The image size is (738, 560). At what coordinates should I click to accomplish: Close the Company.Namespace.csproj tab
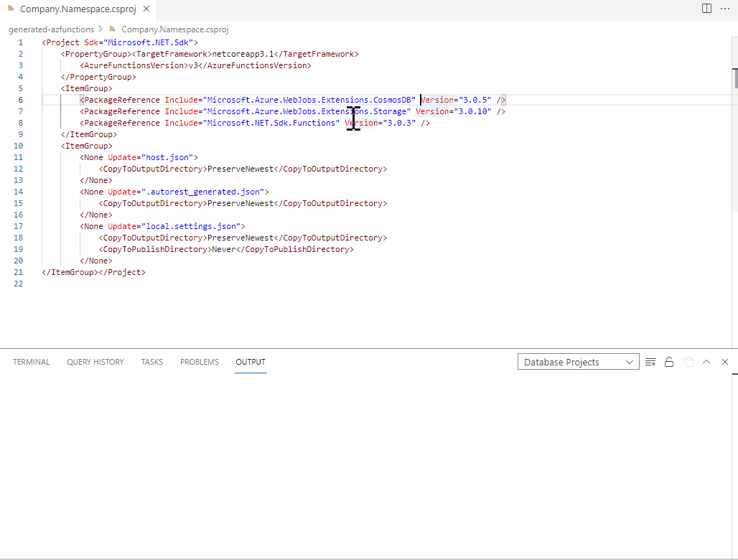pyautogui.click(x=146, y=9)
